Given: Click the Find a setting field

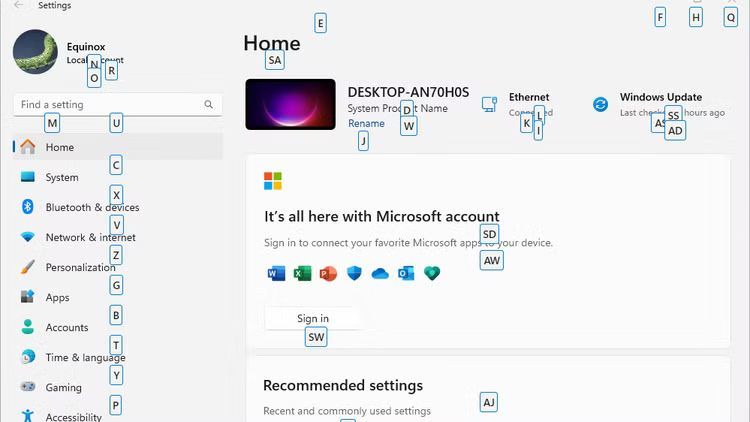Looking at the screenshot, I should [x=118, y=104].
